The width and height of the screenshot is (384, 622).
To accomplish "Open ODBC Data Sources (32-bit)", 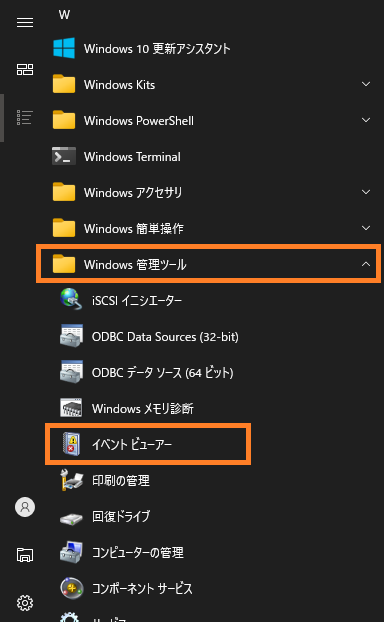I will coord(209,336).
